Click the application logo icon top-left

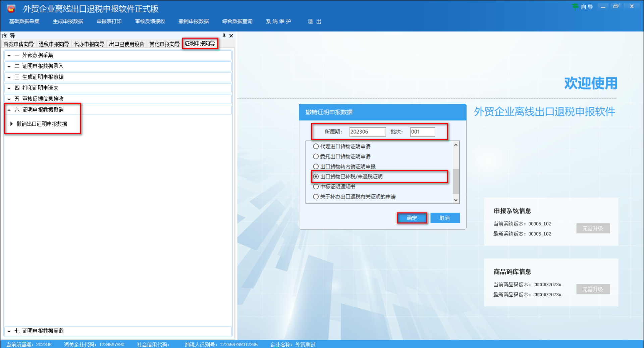pyautogui.click(x=10, y=8)
